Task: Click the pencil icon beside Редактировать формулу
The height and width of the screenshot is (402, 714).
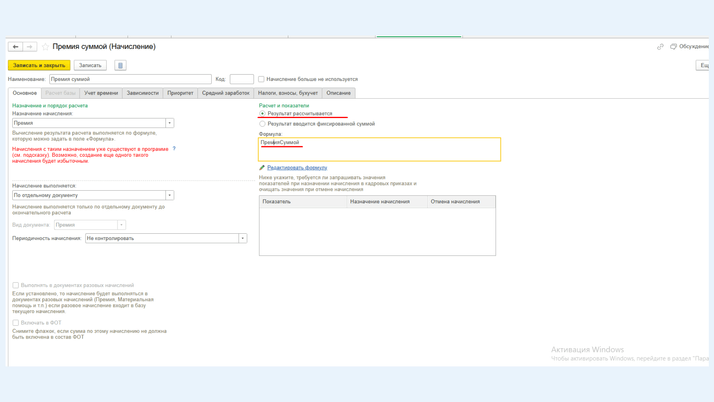Action: tap(262, 168)
